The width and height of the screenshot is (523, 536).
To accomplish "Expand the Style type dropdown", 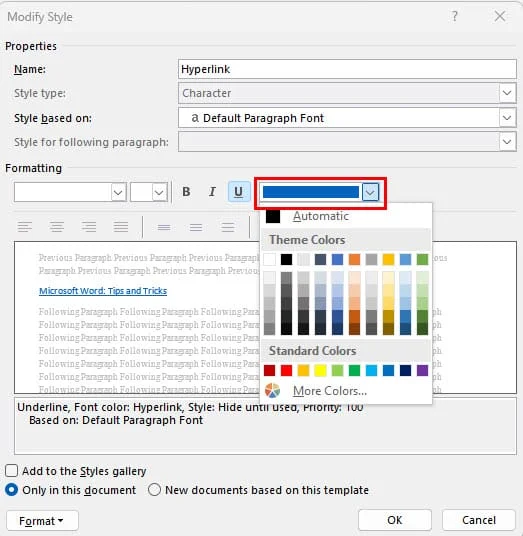I will (507, 93).
